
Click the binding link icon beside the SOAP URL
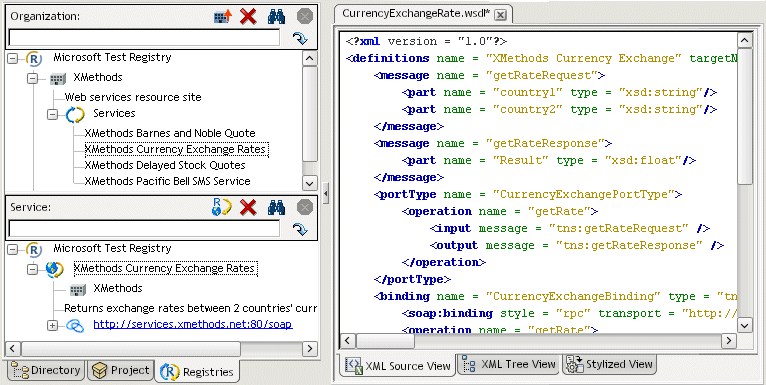click(x=75, y=325)
